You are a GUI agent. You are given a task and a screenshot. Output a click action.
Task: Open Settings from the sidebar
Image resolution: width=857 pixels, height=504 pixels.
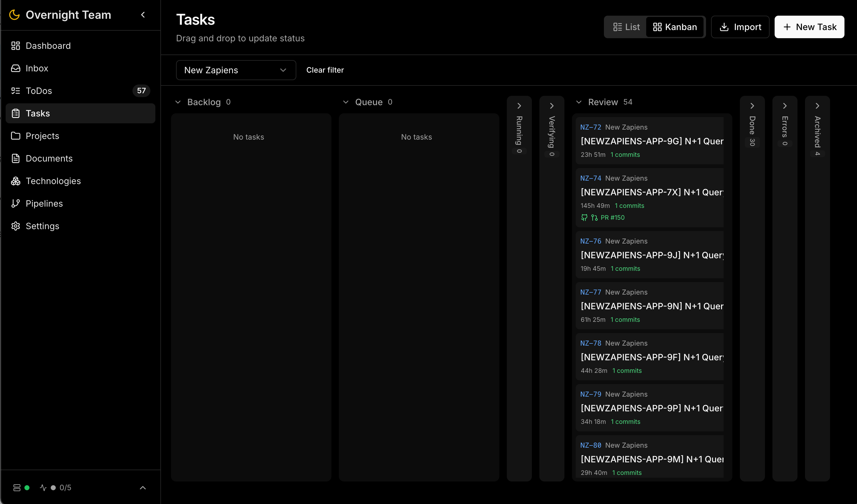43,226
